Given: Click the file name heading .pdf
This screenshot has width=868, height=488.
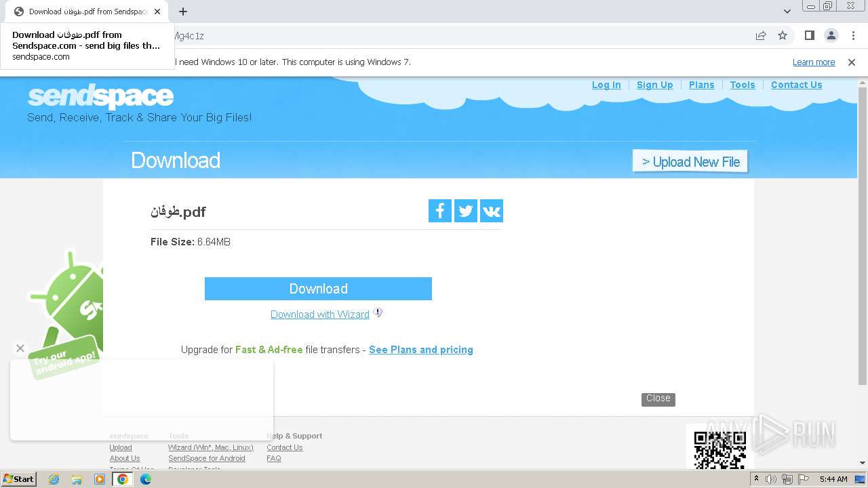Looking at the screenshot, I should (178, 211).
